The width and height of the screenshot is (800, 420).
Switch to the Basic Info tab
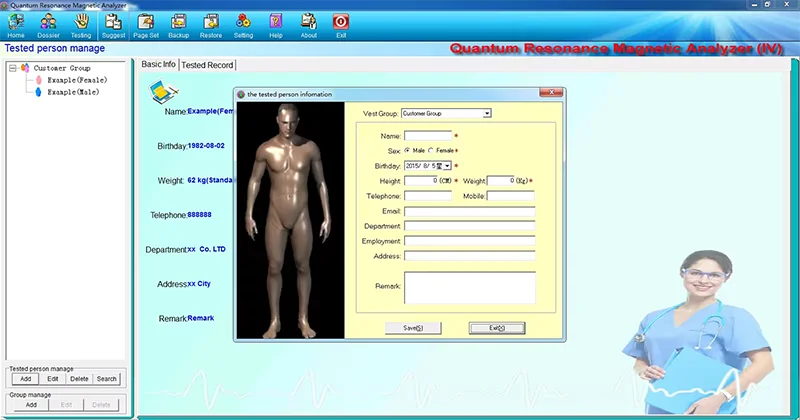[158, 64]
